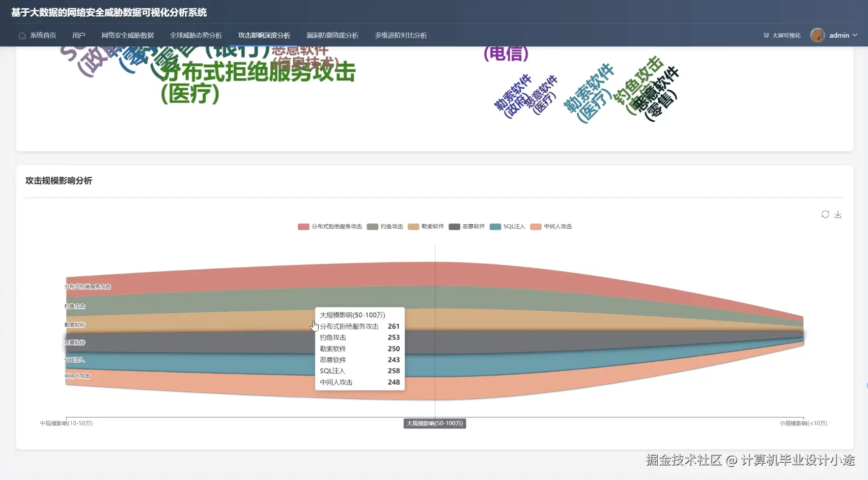Image resolution: width=868 pixels, height=480 pixels.
Task: Click the admin username label
Action: [839, 35]
